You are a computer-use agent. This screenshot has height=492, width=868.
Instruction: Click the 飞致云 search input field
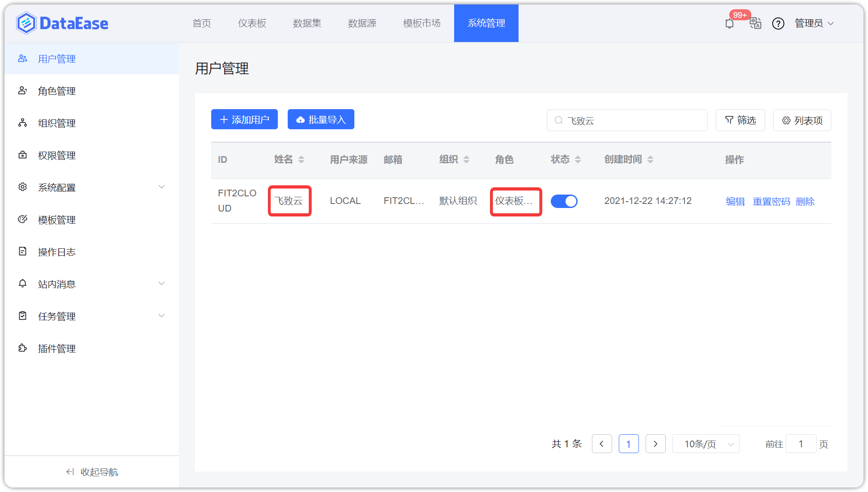coord(627,120)
